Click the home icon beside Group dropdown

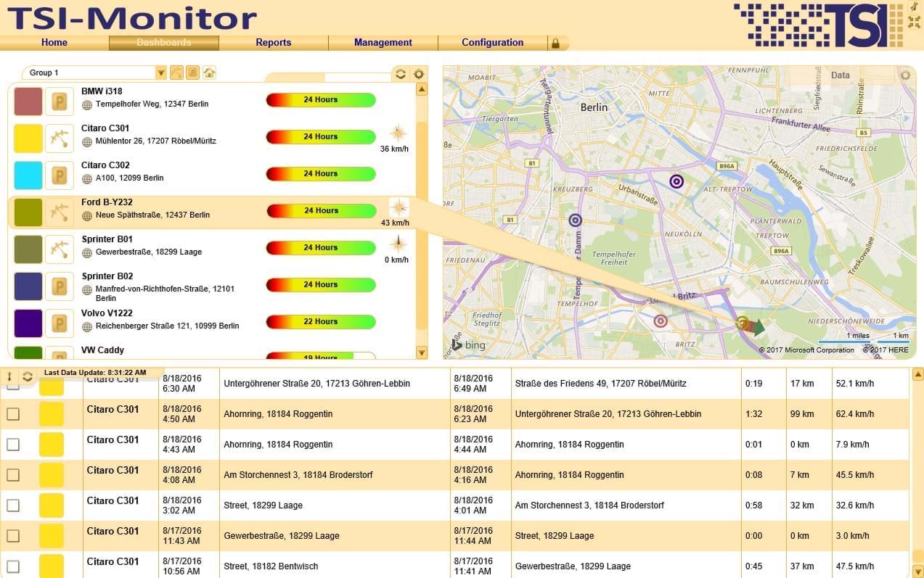coord(209,73)
